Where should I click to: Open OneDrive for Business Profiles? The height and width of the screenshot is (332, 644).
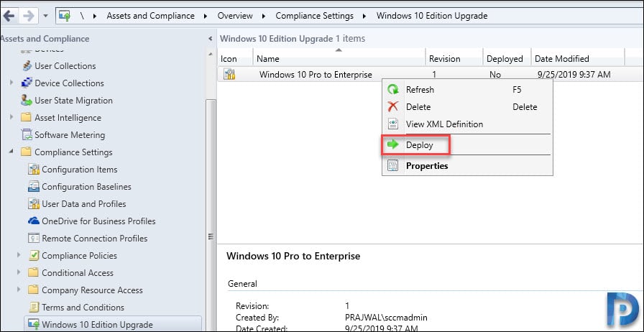pyautogui.click(x=98, y=221)
